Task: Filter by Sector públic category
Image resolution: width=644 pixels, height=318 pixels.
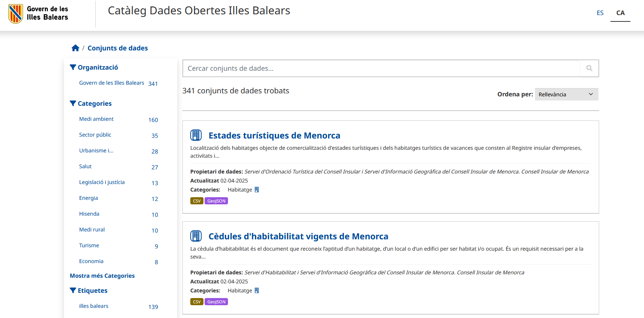Action: tap(95, 135)
